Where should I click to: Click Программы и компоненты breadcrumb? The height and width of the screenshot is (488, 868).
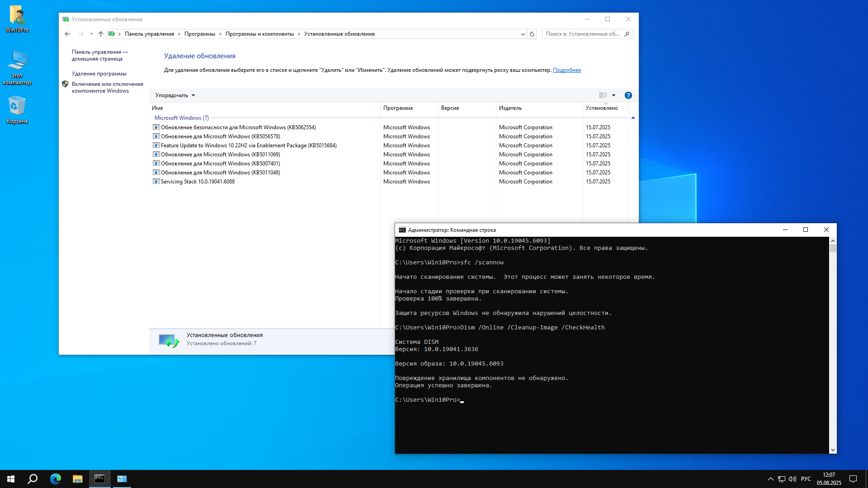259,34
